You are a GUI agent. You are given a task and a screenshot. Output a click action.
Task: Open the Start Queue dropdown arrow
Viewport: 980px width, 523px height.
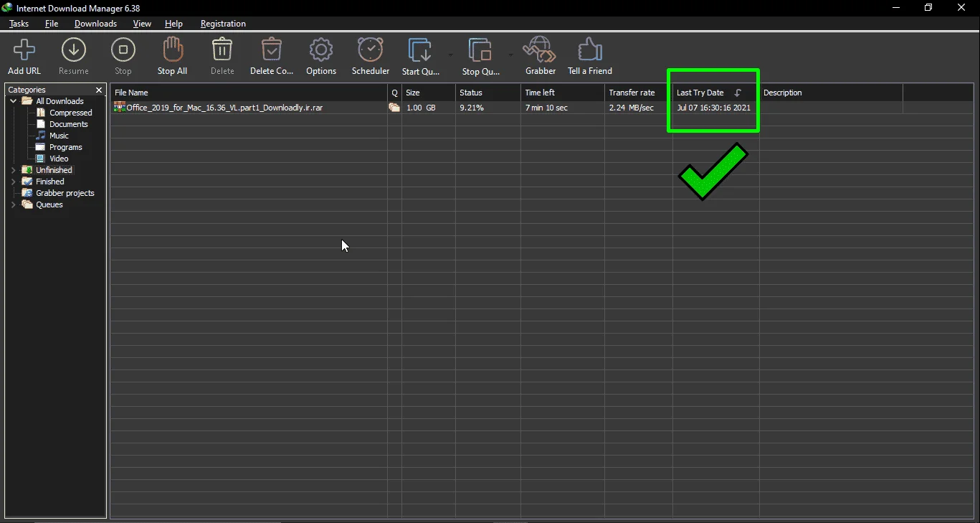point(451,55)
